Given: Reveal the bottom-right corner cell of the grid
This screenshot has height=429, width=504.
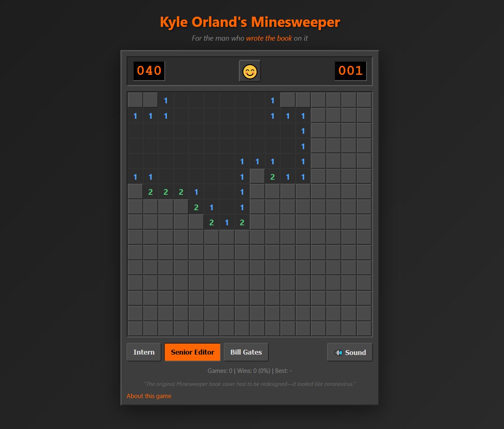Looking at the screenshot, I should [364, 328].
